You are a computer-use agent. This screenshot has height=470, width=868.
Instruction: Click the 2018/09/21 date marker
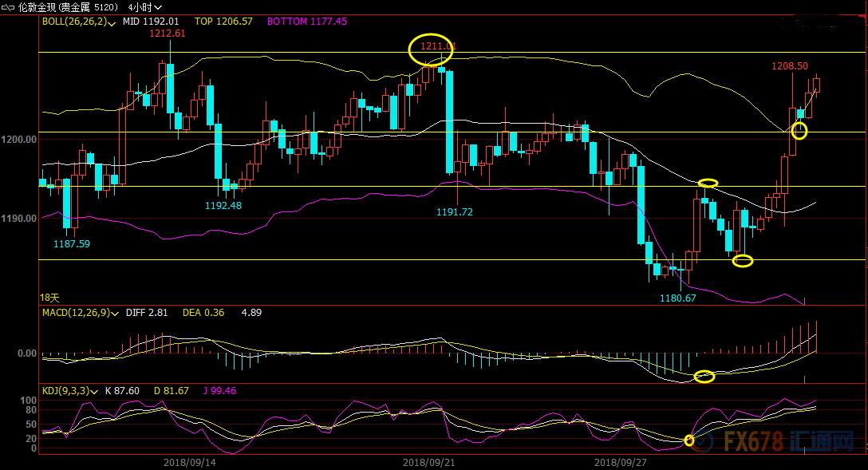pyautogui.click(x=428, y=462)
